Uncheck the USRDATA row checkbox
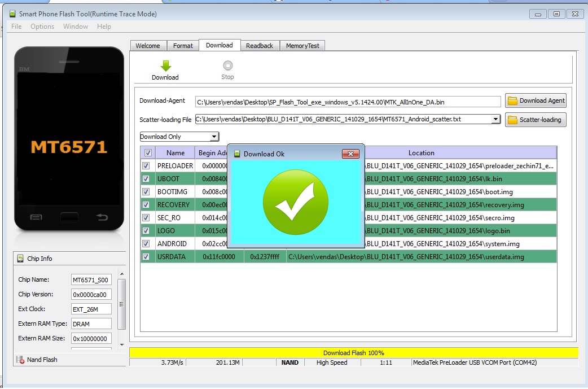The width and height of the screenshot is (588, 389). click(x=146, y=256)
